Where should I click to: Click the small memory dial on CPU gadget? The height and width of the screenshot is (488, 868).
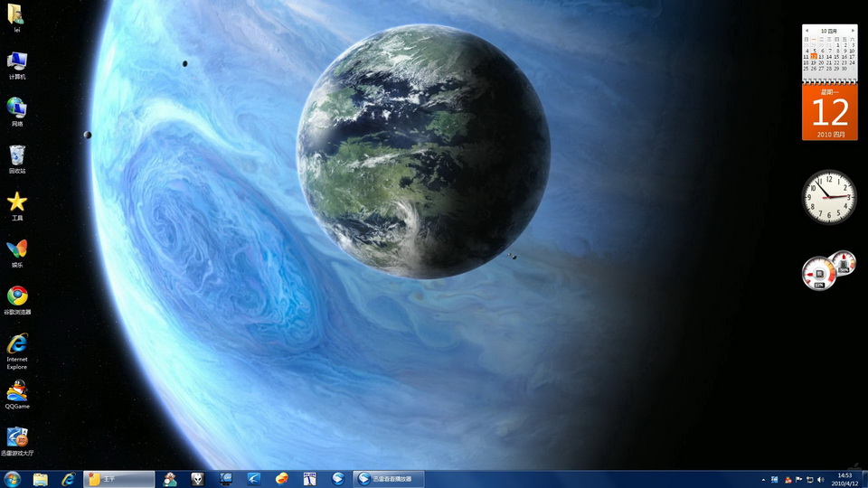[x=844, y=262]
